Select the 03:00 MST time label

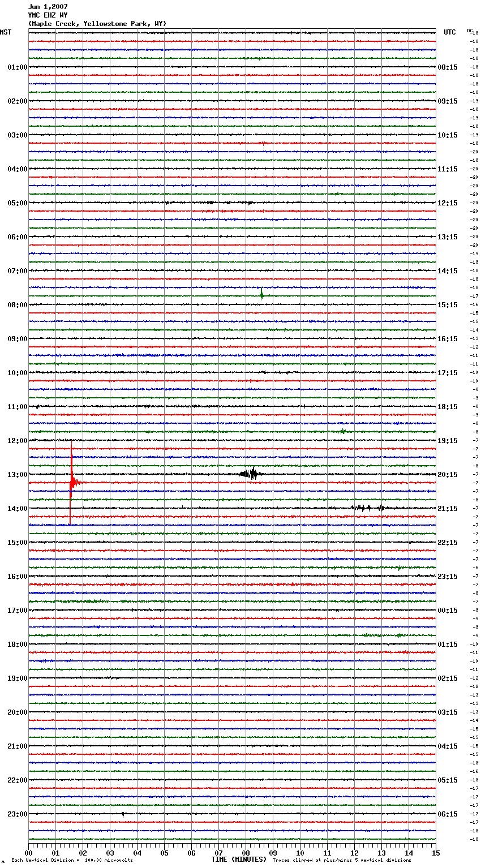(17, 135)
